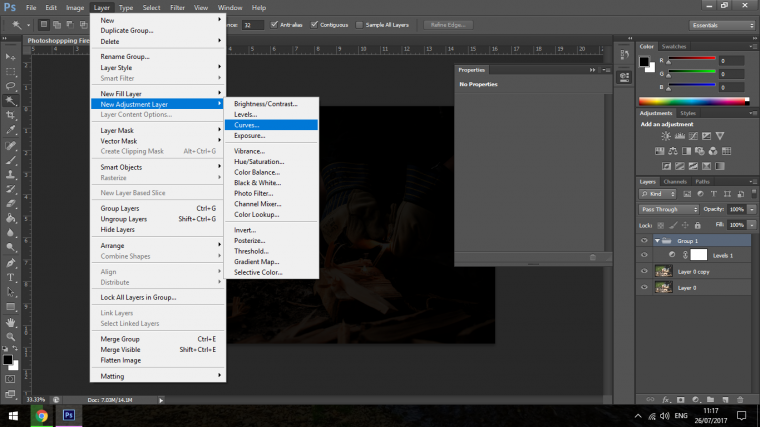Click the foreground color swatch in Color panel

pos(644,62)
